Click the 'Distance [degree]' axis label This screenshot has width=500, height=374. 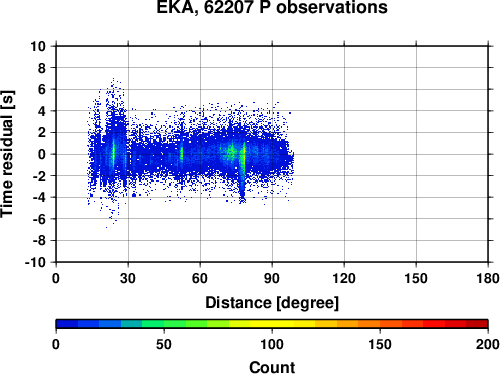pos(272,303)
